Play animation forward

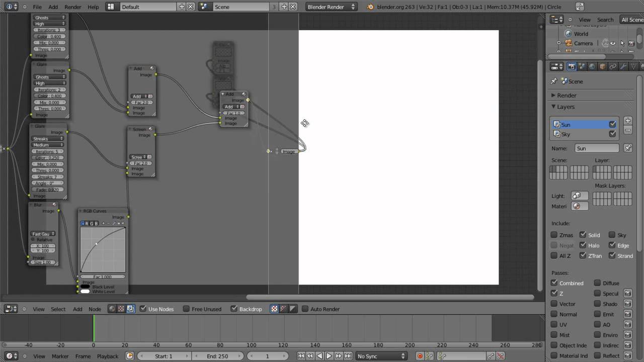point(329,356)
